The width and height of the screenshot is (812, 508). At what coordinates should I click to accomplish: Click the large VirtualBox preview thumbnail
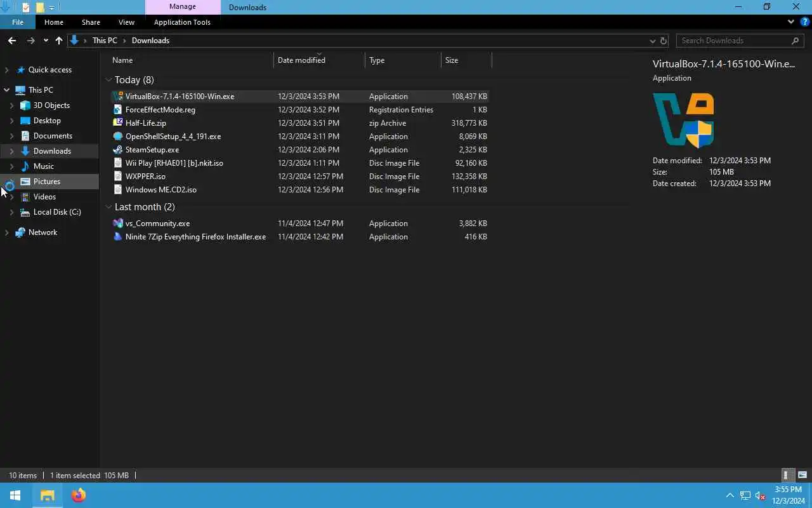(683, 120)
